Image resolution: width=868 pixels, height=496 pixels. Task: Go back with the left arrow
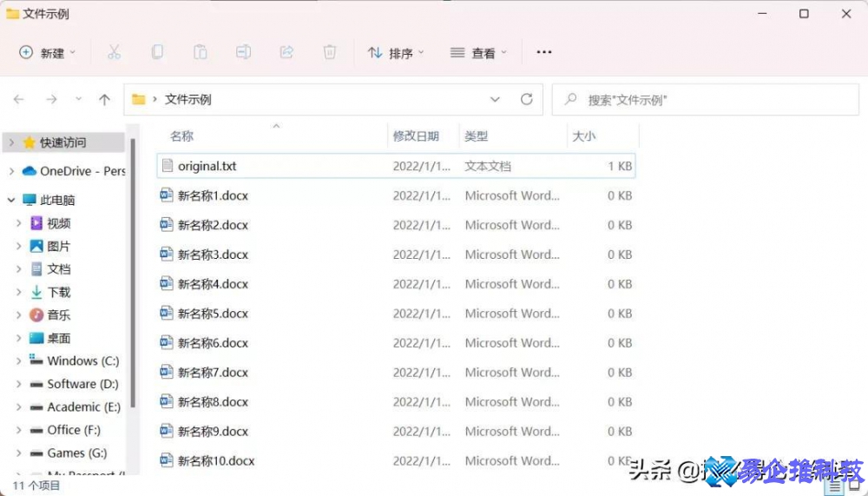pos(19,99)
